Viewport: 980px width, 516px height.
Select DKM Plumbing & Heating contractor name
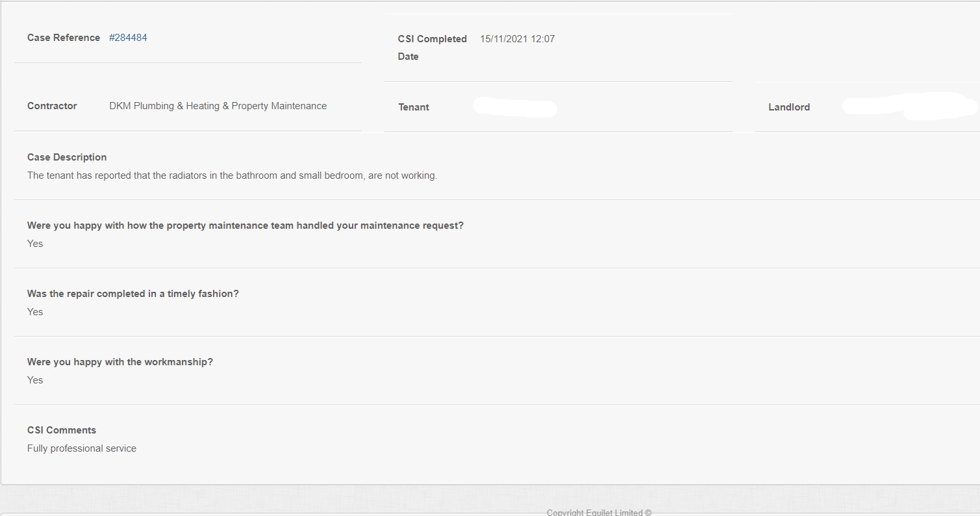click(x=218, y=106)
